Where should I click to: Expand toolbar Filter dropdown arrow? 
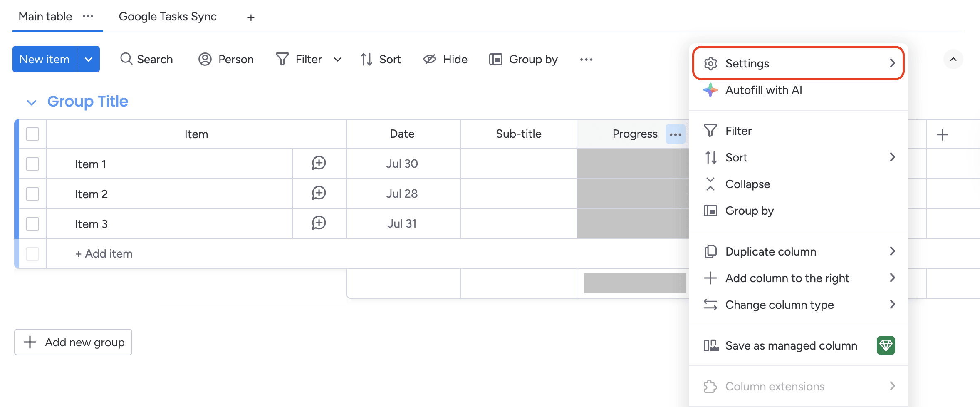pyautogui.click(x=338, y=60)
